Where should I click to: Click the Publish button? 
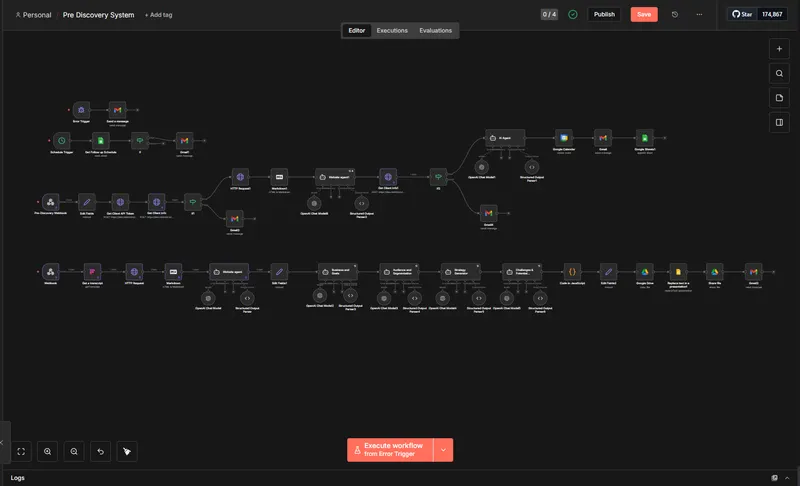pyautogui.click(x=604, y=15)
